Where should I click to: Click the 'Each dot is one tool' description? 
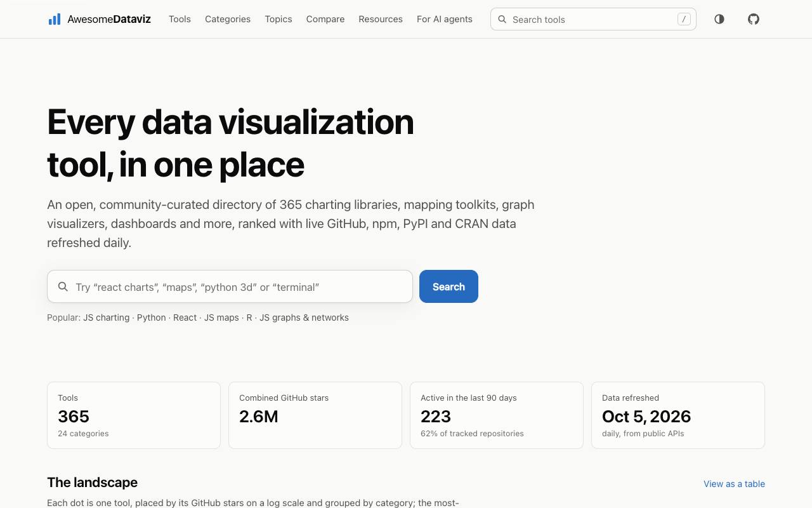coord(252,503)
